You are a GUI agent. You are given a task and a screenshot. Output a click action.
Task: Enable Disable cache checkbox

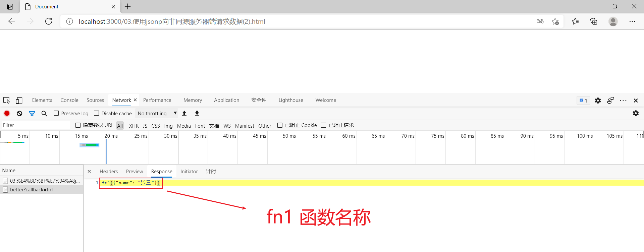click(x=96, y=113)
